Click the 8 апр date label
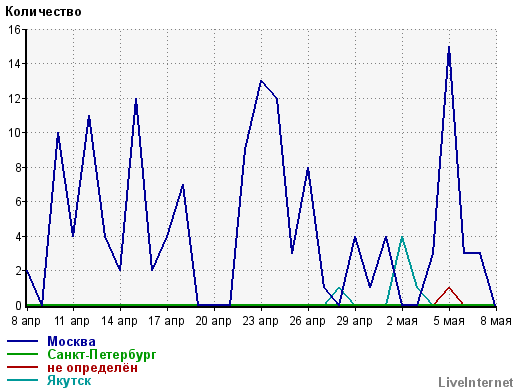520x392 pixels. (x=26, y=321)
